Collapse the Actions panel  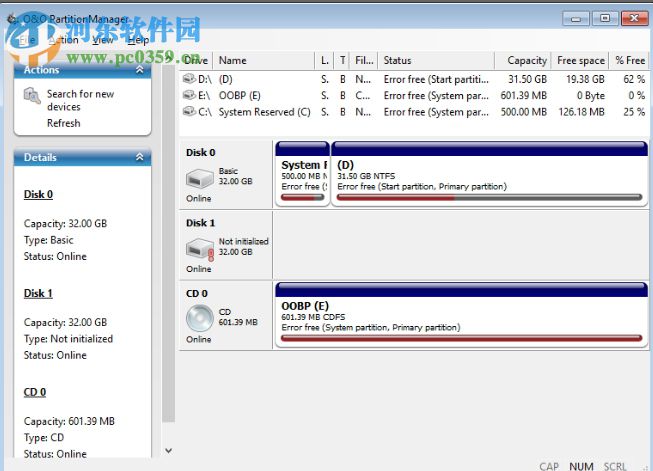140,70
